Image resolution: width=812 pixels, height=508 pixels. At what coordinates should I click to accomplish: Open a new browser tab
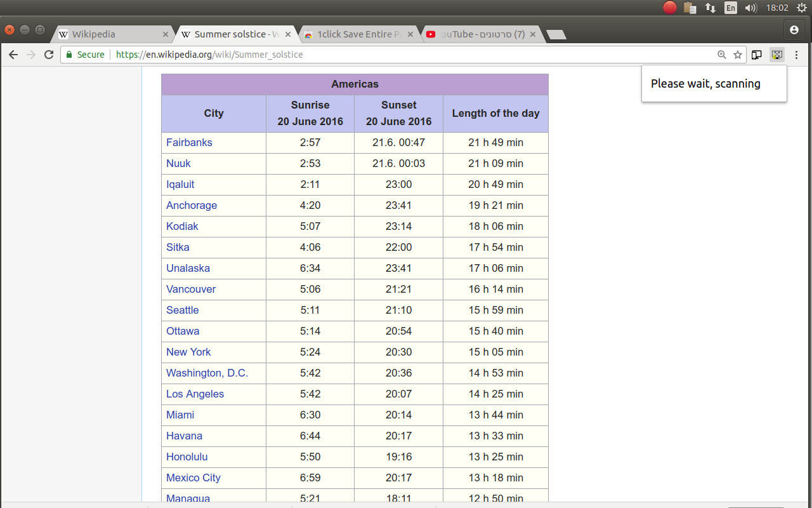tap(556, 35)
